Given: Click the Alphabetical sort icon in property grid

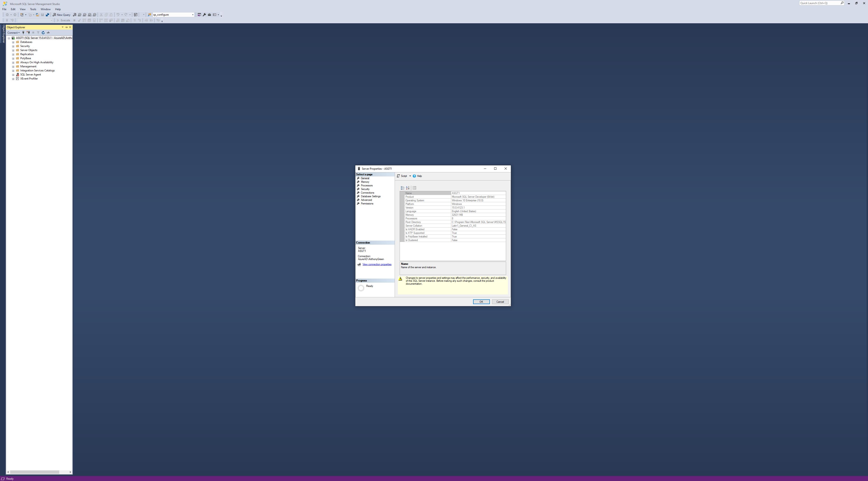Looking at the screenshot, I should coord(408,188).
